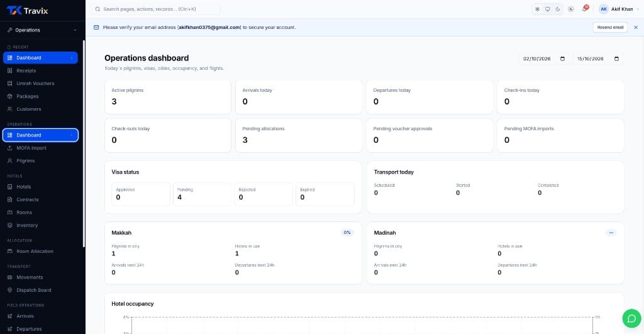Click the Pending MOFA imports card
This screenshot has height=334, width=644.
click(x=560, y=136)
